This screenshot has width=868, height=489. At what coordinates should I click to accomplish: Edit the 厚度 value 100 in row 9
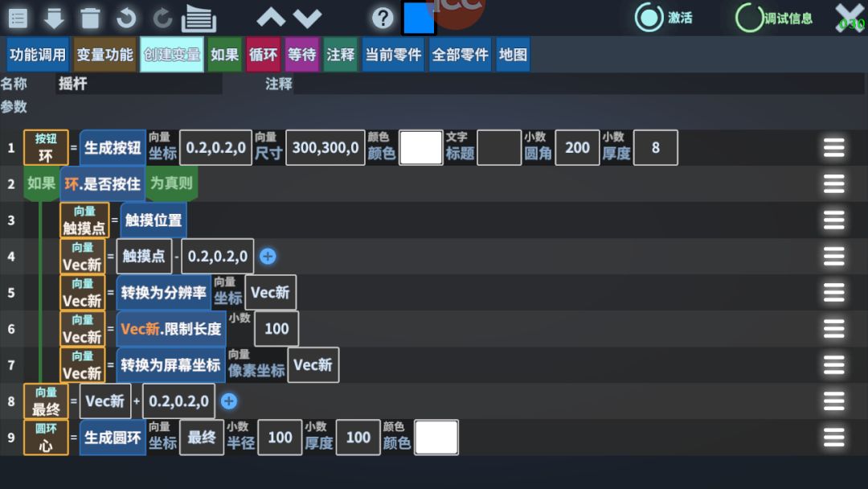[358, 438]
